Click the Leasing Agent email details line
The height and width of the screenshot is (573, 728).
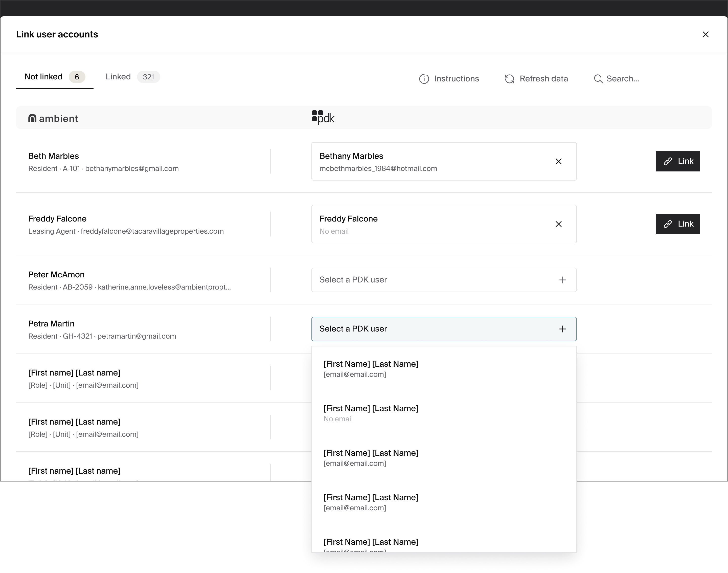click(x=126, y=231)
